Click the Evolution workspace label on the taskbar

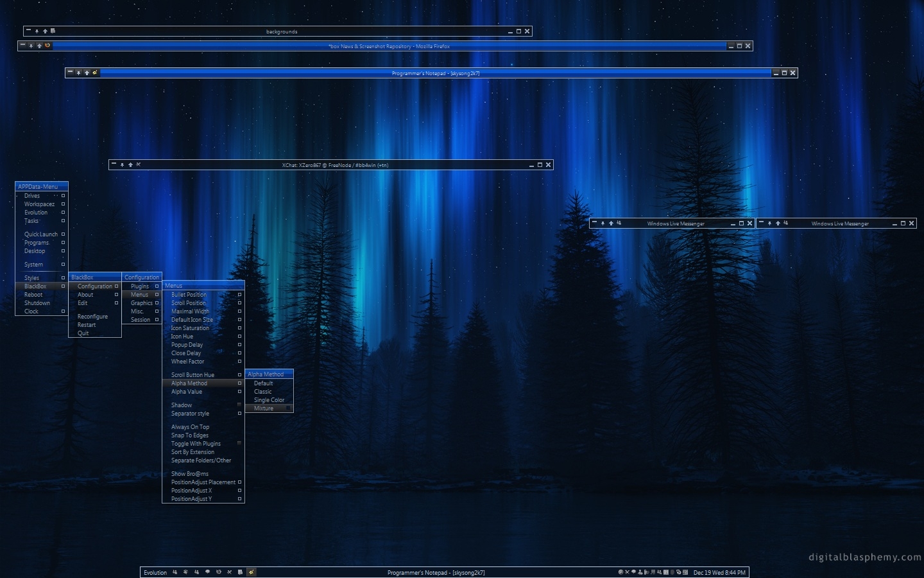[x=155, y=572]
